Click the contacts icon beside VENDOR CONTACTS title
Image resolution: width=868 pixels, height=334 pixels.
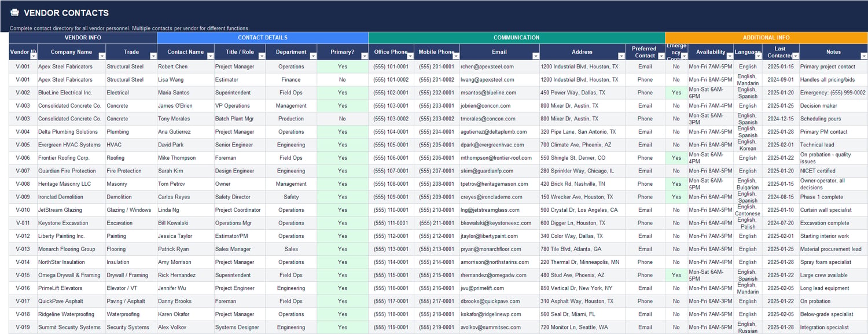click(14, 13)
